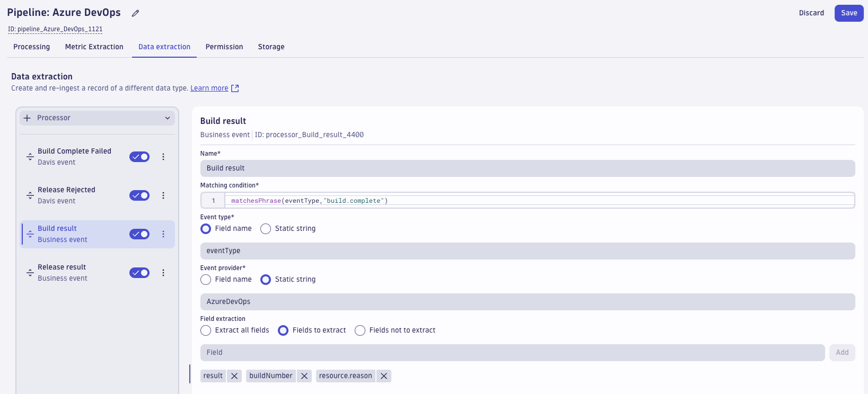Click the AzureDevOps provider input field
The height and width of the screenshot is (394, 868).
pos(528,302)
